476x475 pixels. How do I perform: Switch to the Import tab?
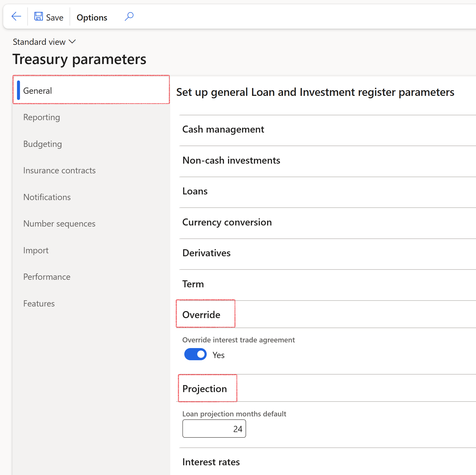(x=36, y=250)
